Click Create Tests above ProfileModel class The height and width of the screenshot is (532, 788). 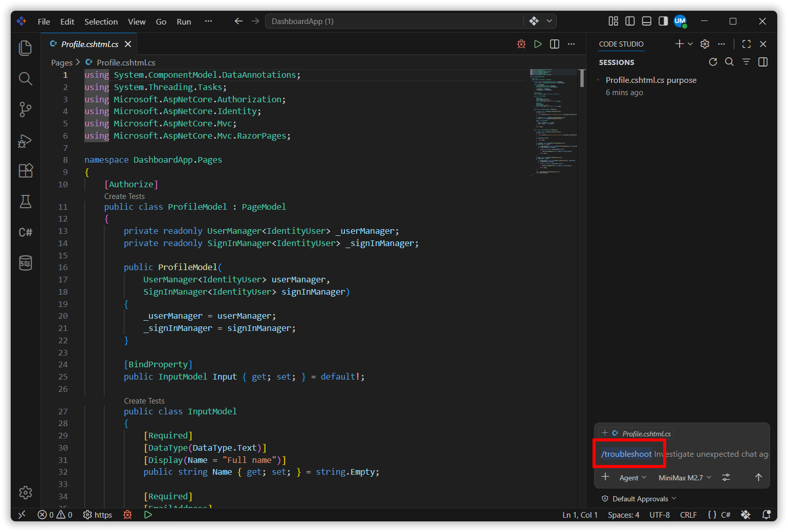[x=124, y=196]
